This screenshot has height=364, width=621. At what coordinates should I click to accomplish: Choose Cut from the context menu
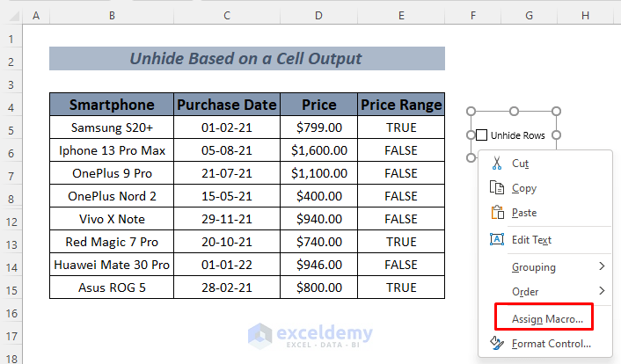pyautogui.click(x=545, y=164)
